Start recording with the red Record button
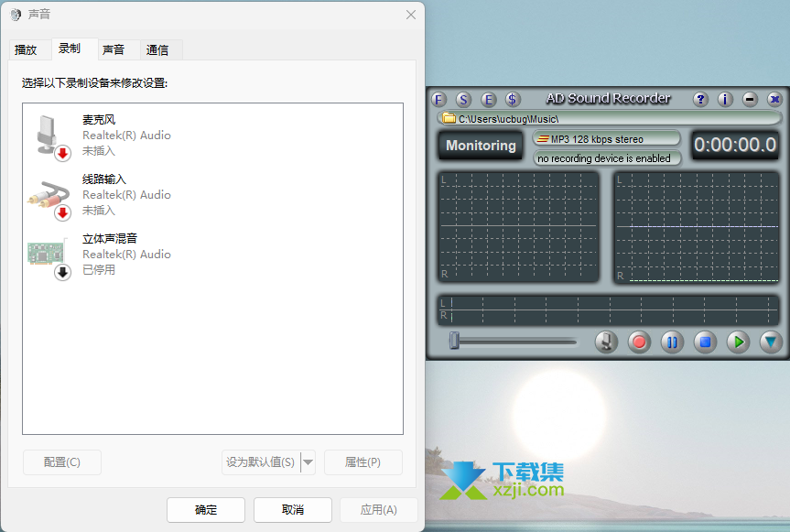The width and height of the screenshot is (790, 532). click(x=639, y=342)
